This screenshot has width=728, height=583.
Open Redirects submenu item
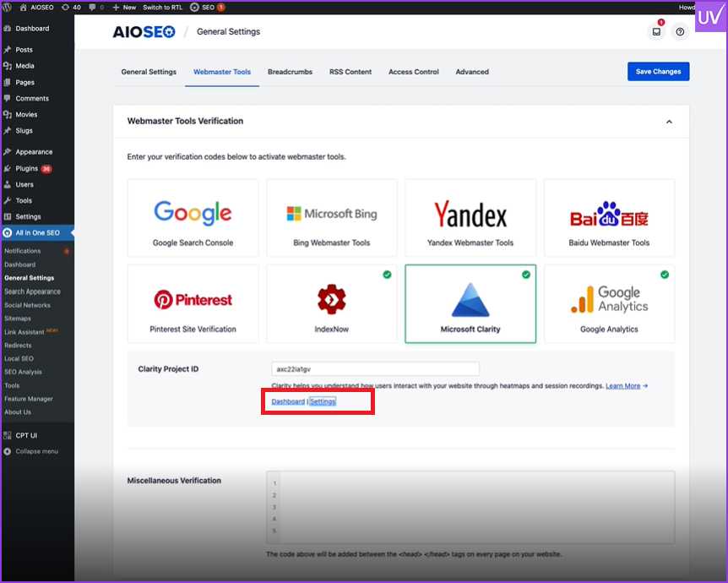click(x=18, y=346)
